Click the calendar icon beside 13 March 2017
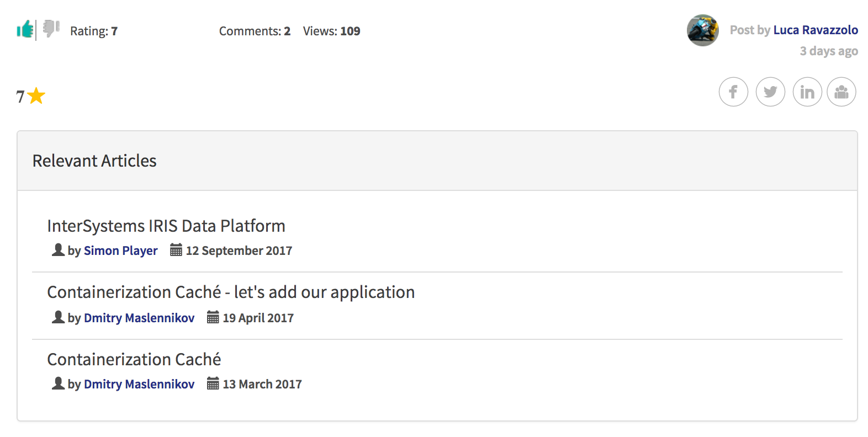The width and height of the screenshot is (868, 437). point(213,383)
